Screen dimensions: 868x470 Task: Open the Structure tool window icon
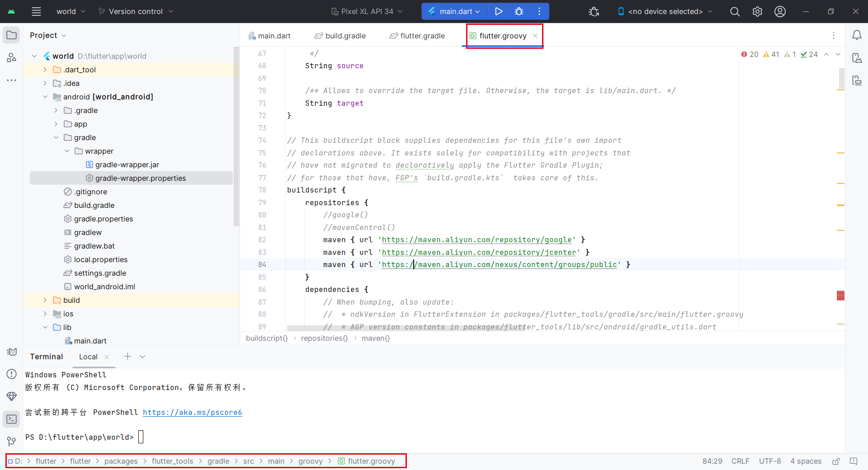pyautogui.click(x=12, y=57)
